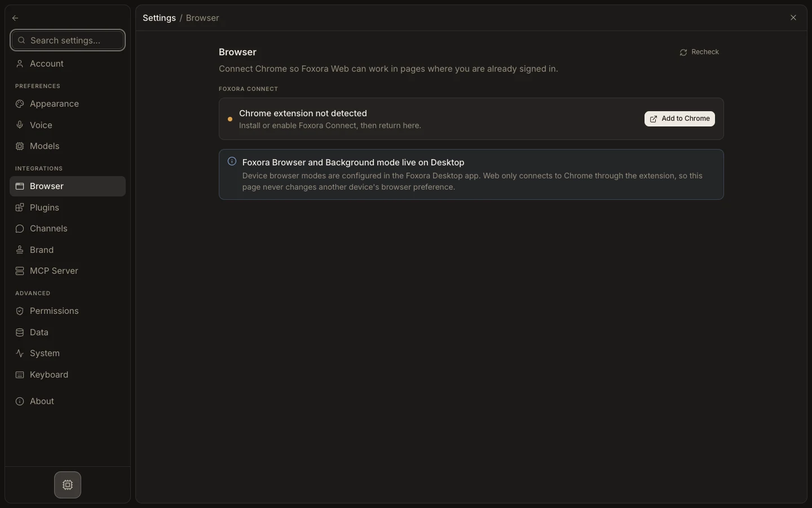This screenshot has width=812, height=508.
Task: Open MCP Server settings
Action: [68, 271]
